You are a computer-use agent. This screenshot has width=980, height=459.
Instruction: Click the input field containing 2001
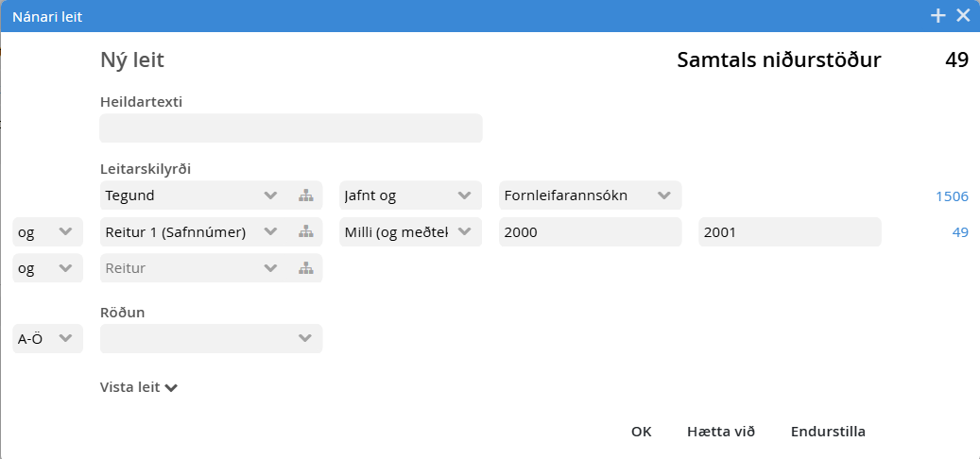pos(789,232)
